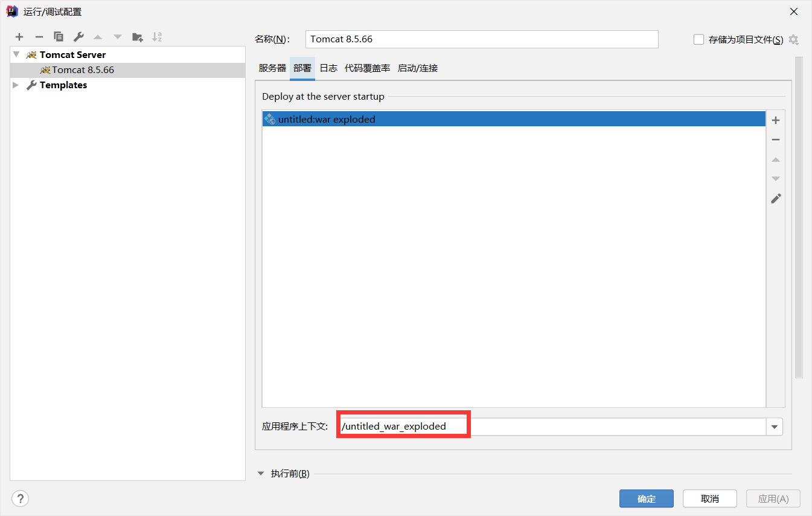Close the 运行/调试配置 dialog
Screen dimensions: 812x516
click(x=793, y=11)
